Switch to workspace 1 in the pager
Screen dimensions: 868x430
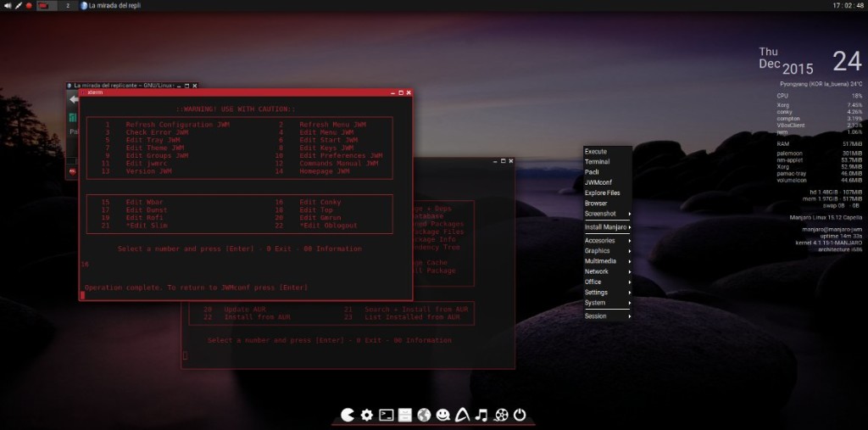point(47,6)
